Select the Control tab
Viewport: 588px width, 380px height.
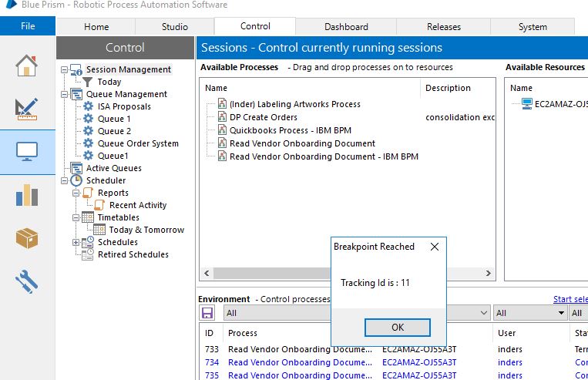255,26
